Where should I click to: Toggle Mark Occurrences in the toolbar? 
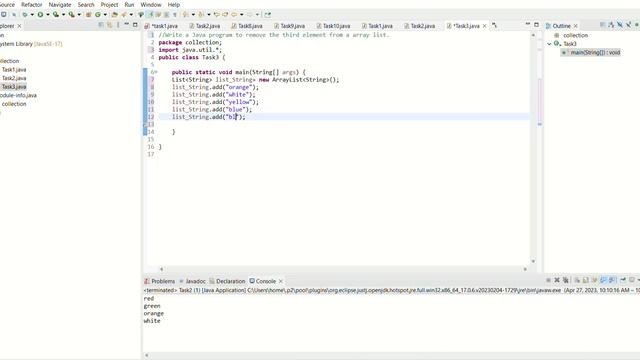tap(151, 15)
